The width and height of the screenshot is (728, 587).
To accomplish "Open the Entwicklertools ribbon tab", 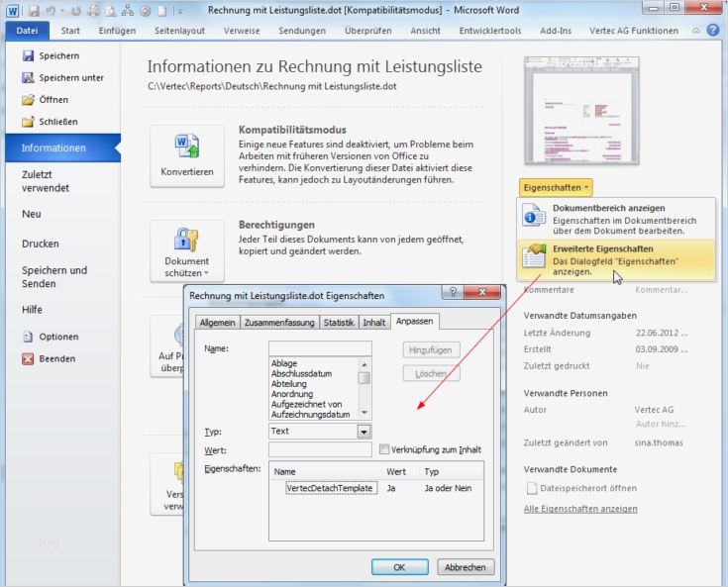I will 490,31.
